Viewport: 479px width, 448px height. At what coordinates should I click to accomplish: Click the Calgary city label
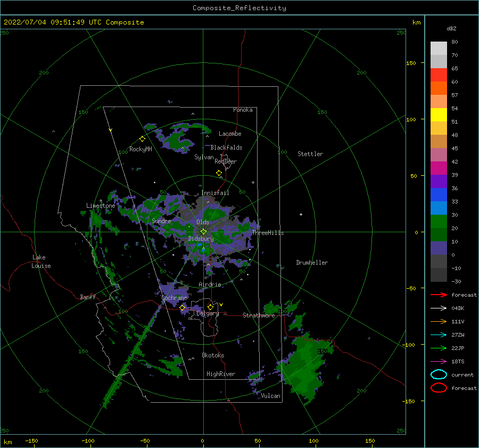(208, 313)
